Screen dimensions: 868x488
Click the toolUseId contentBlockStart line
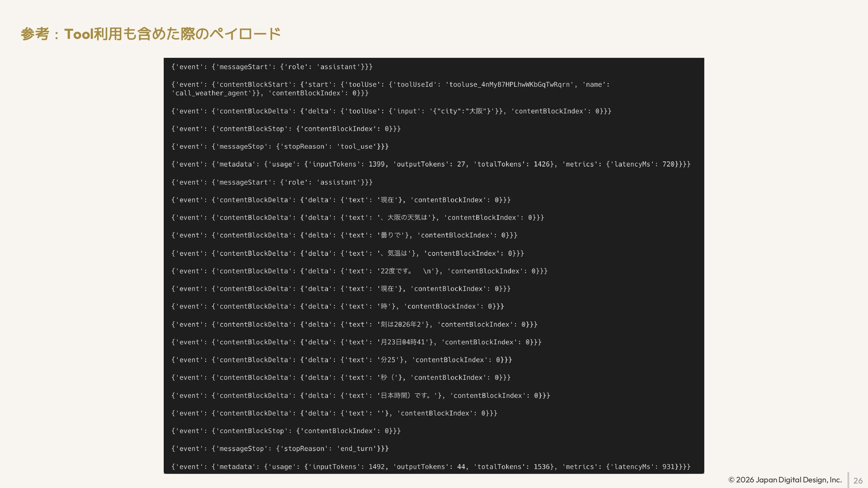point(390,84)
